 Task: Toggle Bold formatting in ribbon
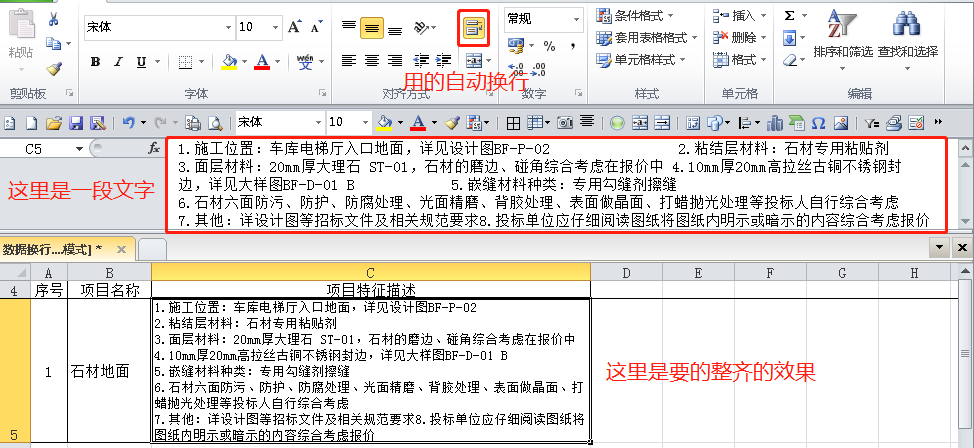95,62
